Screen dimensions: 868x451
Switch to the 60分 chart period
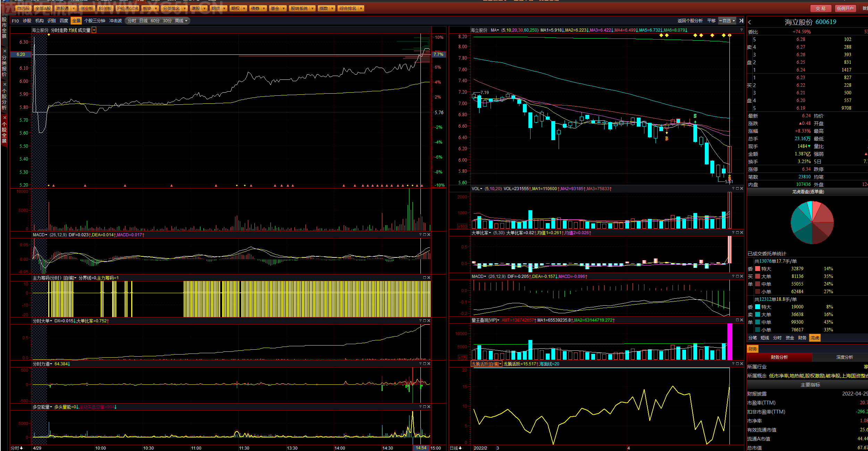click(155, 21)
